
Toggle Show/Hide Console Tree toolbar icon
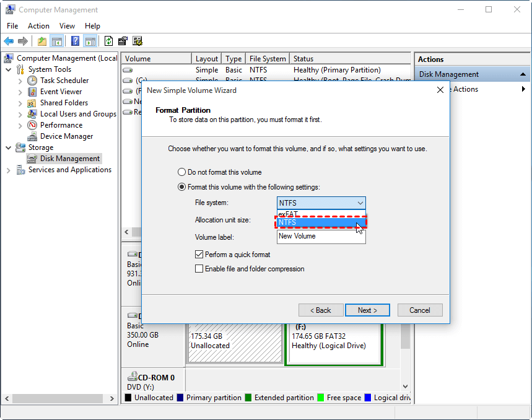(x=56, y=42)
